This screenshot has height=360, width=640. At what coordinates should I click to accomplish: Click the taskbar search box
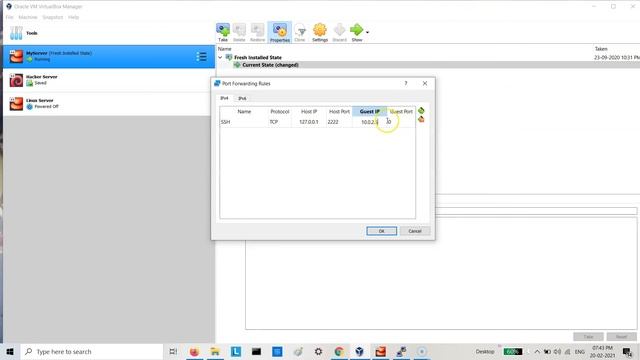[x=91, y=351]
